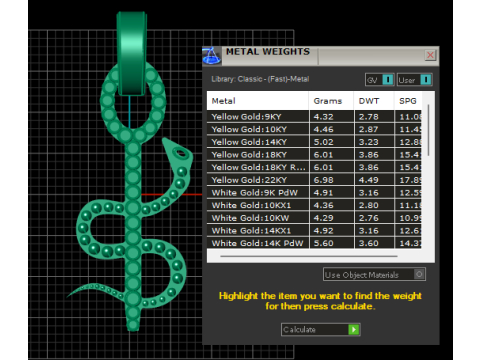The width and height of the screenshot is (480, 360).
Task: Select the Yellow Gold:18KY R... row
Action: pyautogui.click(x=314, y=167)
